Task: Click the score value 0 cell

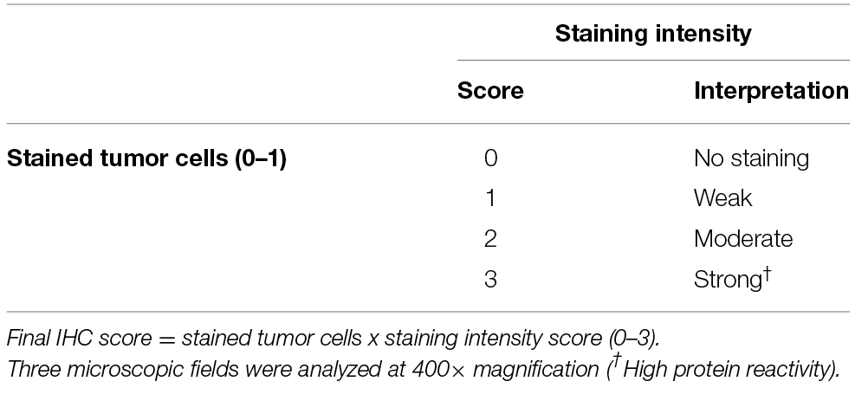Action: [x=492, y=158]
